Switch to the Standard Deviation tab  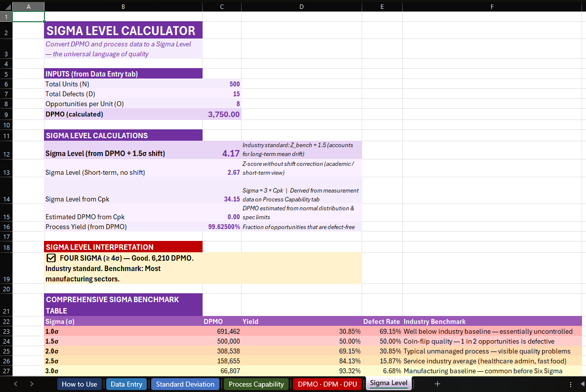pyautogui.click(x=185, y=384)
